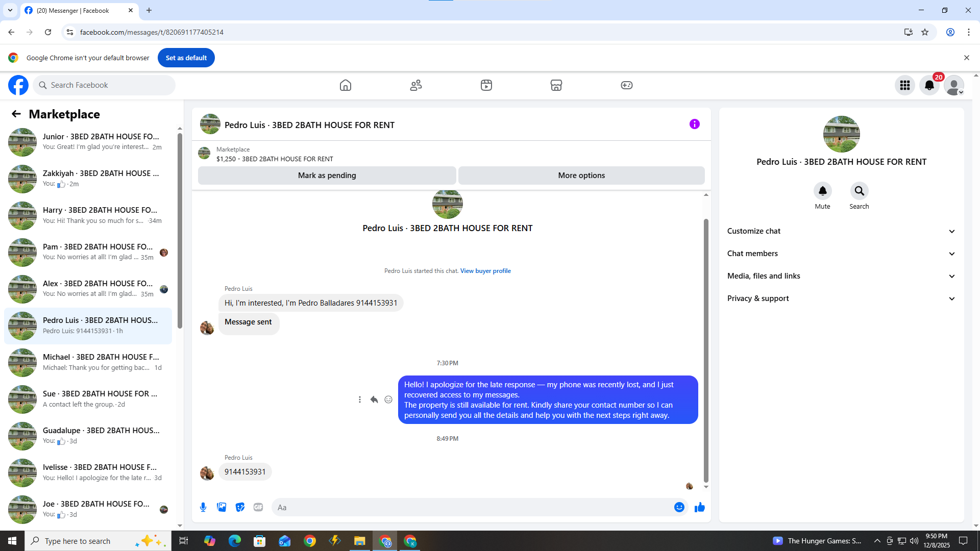Screen dimensions: 980x551
Task: Open the Facebook apps menu grid
Action: pos(905,85)
